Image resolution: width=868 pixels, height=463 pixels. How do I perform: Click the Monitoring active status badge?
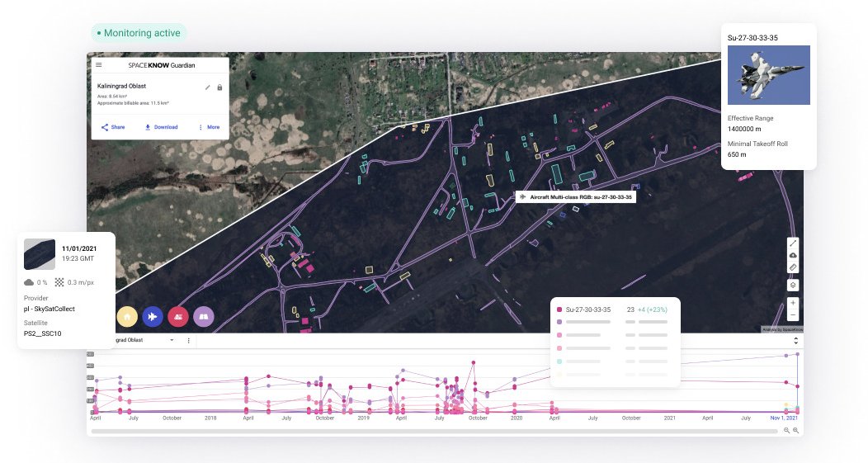tap(139, 33)
